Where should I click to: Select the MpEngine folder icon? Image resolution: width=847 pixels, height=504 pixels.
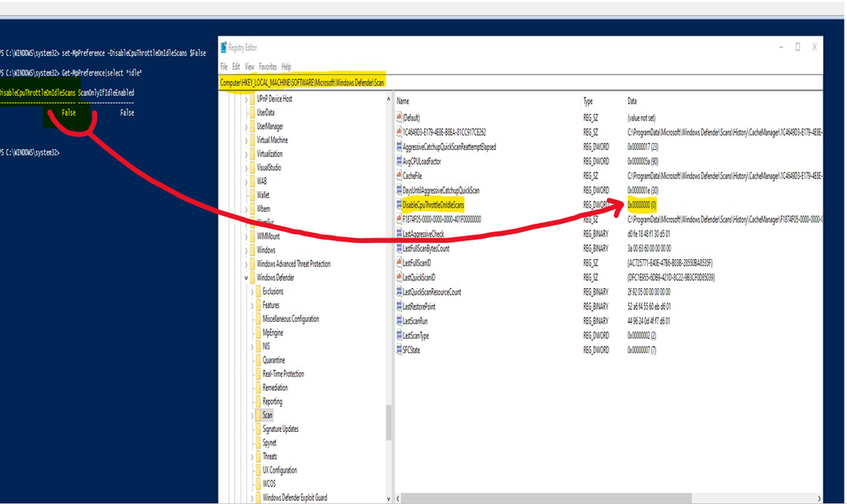coord(258,333)
